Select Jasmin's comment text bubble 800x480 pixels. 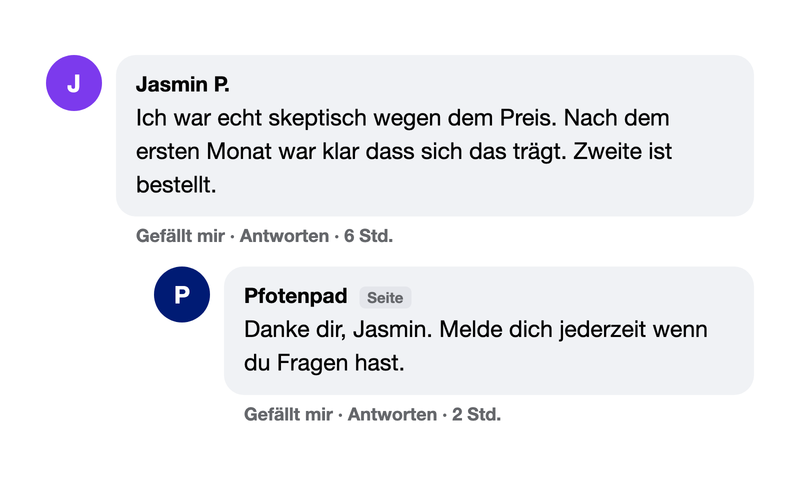click(x=435, y=136)
